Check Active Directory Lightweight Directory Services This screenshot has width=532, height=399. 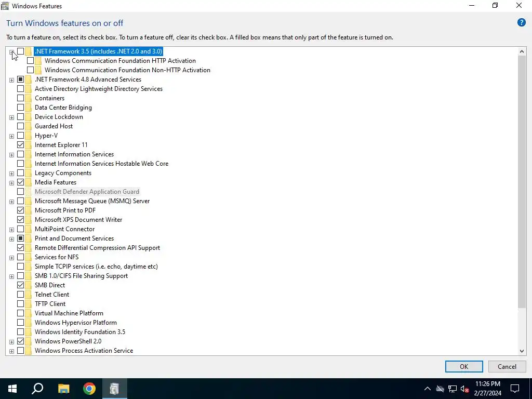[21, 88]
